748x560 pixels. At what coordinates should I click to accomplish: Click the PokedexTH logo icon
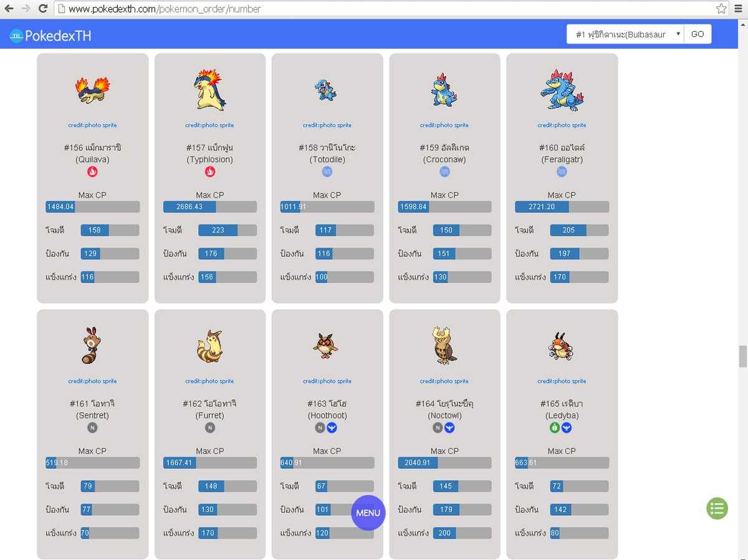click(16, 36)
